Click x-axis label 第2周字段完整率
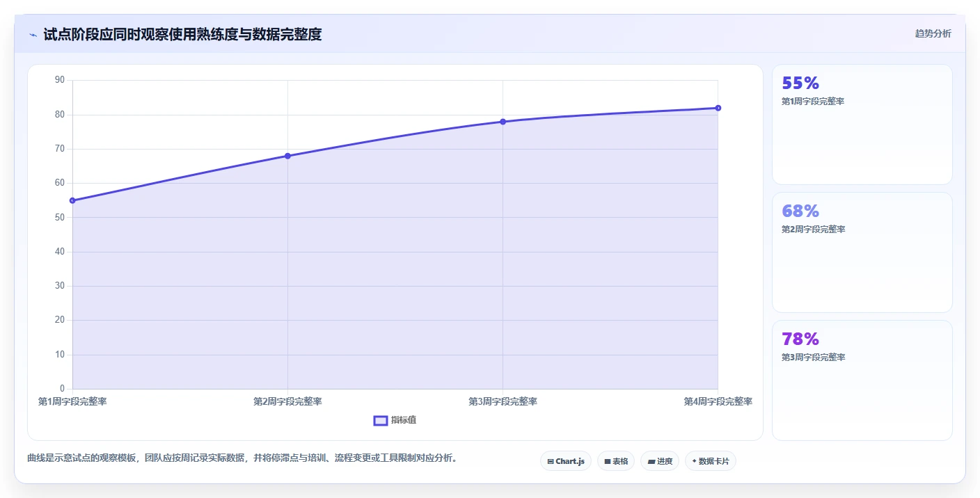The image size is (980, 498). click(287, 401)
